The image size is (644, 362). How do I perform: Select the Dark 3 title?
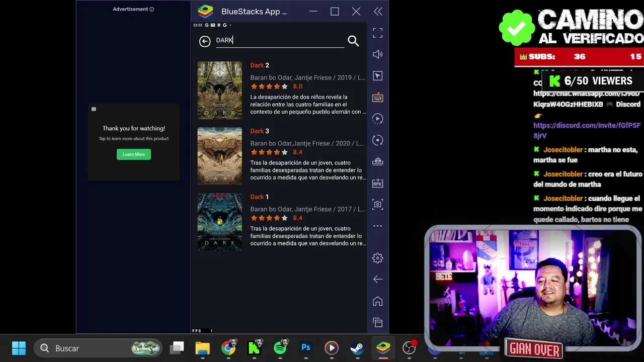click(260, 131)
